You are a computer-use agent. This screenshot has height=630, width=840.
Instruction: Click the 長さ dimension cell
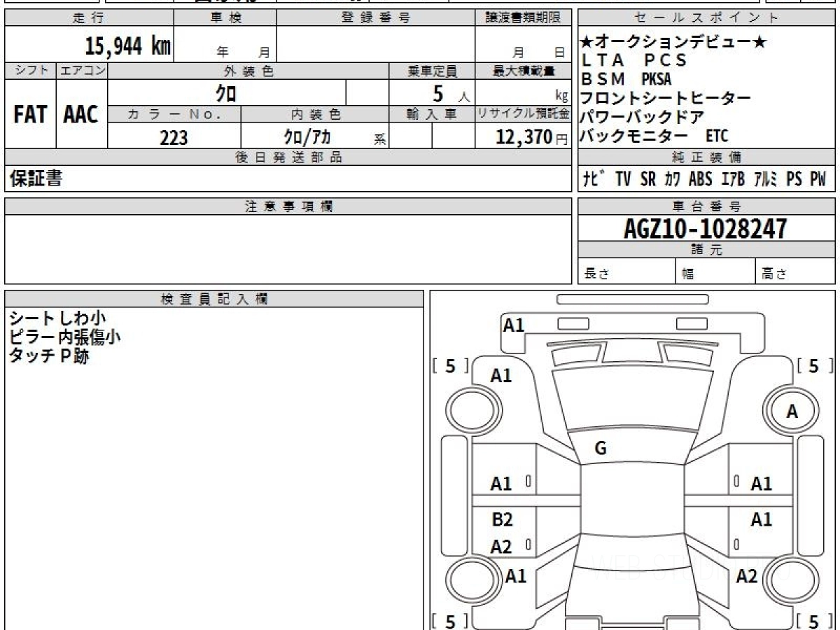[627, 272]
